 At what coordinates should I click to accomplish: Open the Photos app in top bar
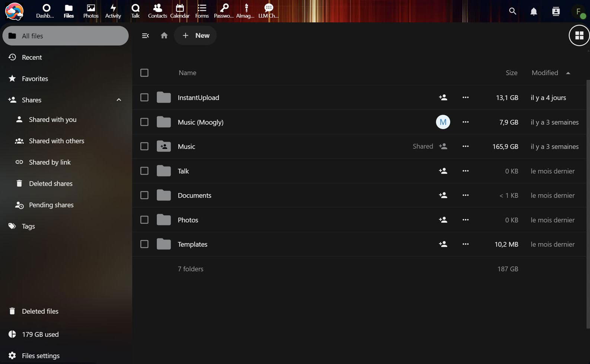[91, 11]
